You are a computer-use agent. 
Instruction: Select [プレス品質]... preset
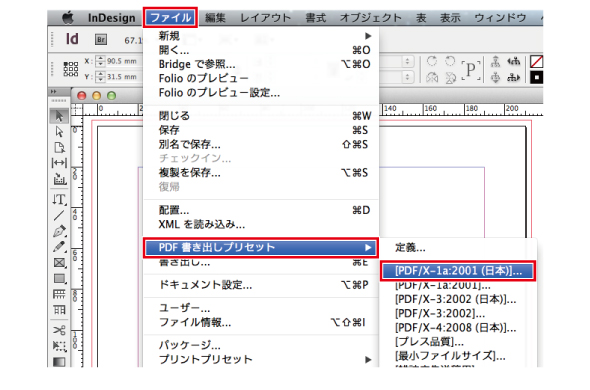458,342
